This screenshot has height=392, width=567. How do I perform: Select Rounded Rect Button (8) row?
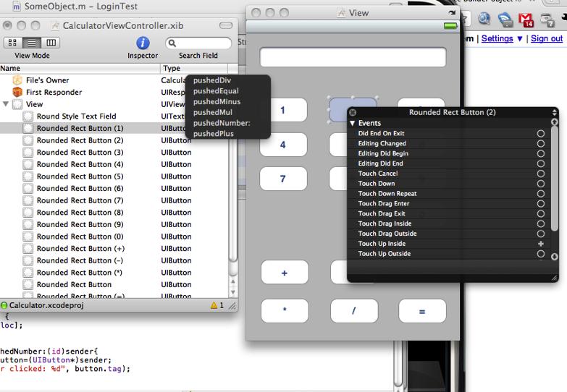114,213
